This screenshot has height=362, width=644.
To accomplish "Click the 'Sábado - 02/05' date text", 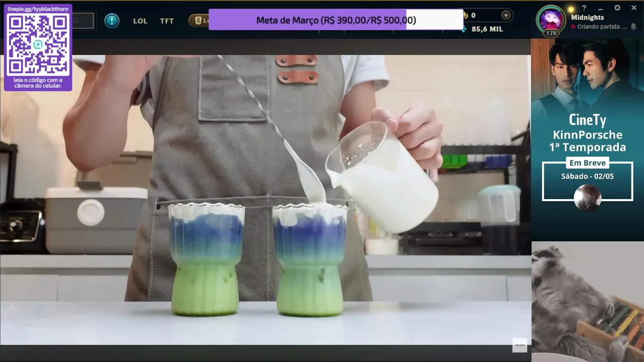I will point(587,176).
